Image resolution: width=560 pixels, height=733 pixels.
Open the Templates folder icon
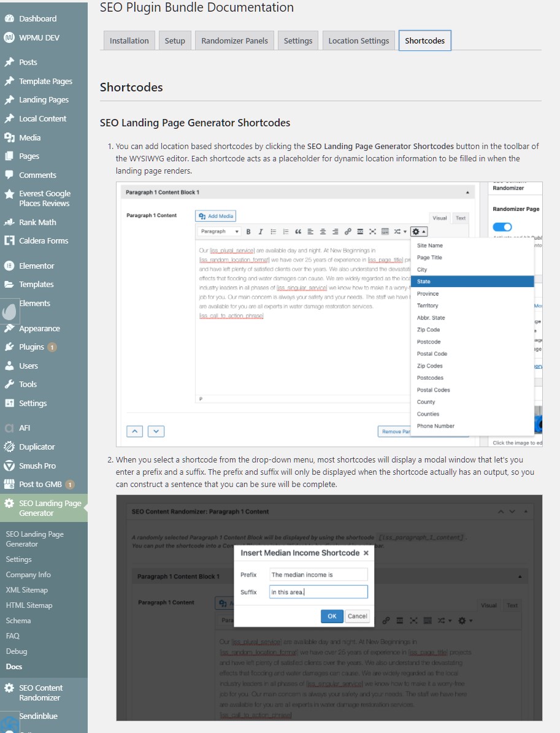click(9, 284)
